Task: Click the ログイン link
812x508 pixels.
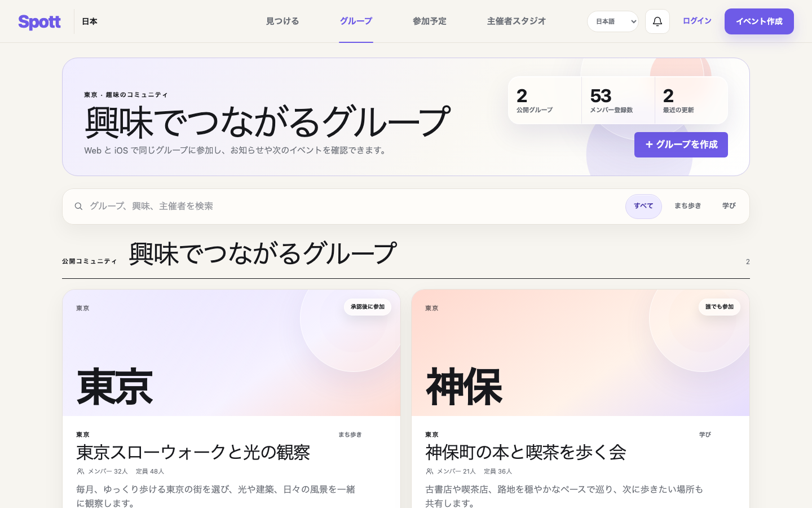Action: 697,21
